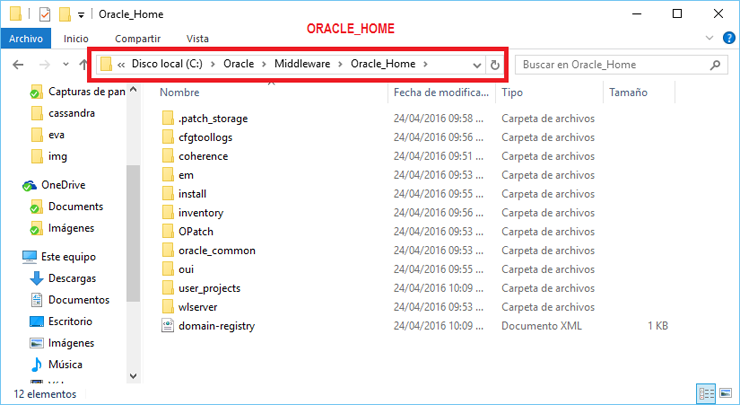Select Este equipo in navigation pane
Image resolution: width=740 pixels, height=405 pixels.
pyautogui.click(x=68, y=257)
